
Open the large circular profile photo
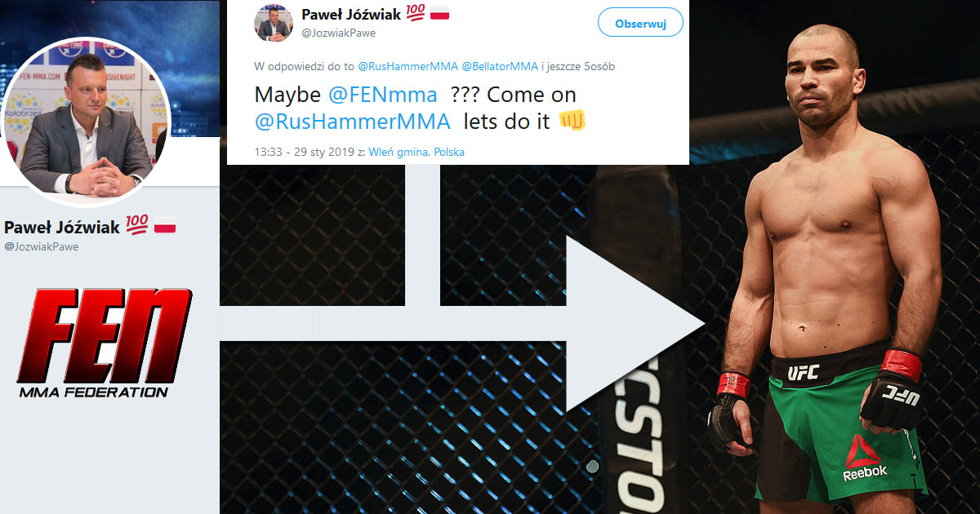coord(87,123)
